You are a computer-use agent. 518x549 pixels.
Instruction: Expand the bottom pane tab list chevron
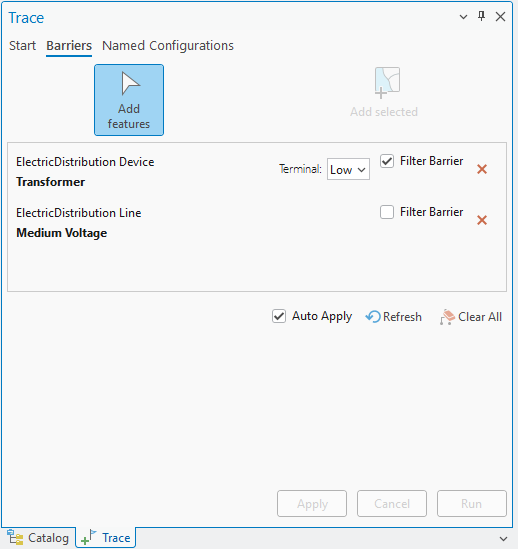503,538
